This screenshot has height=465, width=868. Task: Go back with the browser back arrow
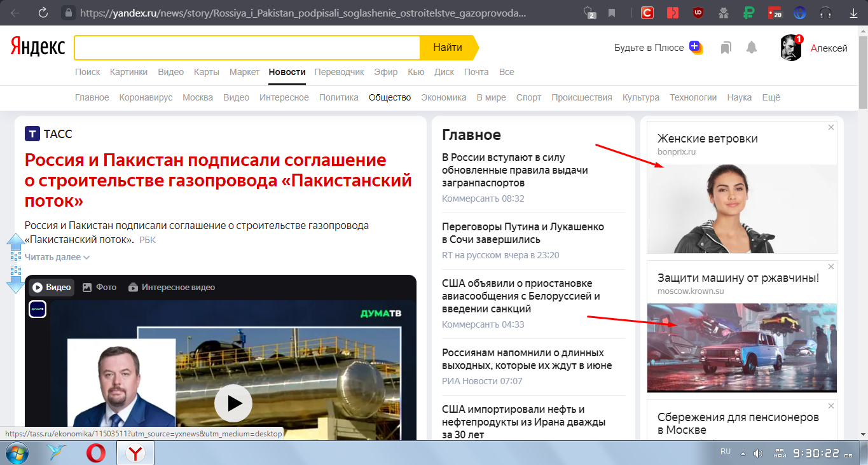[x=15, y=12]
